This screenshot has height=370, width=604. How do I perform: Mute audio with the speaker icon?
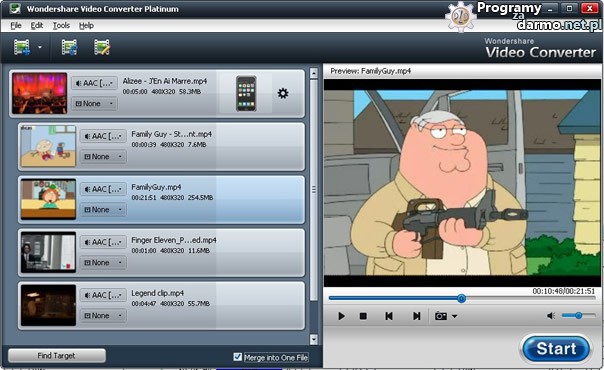click(551, 316)
